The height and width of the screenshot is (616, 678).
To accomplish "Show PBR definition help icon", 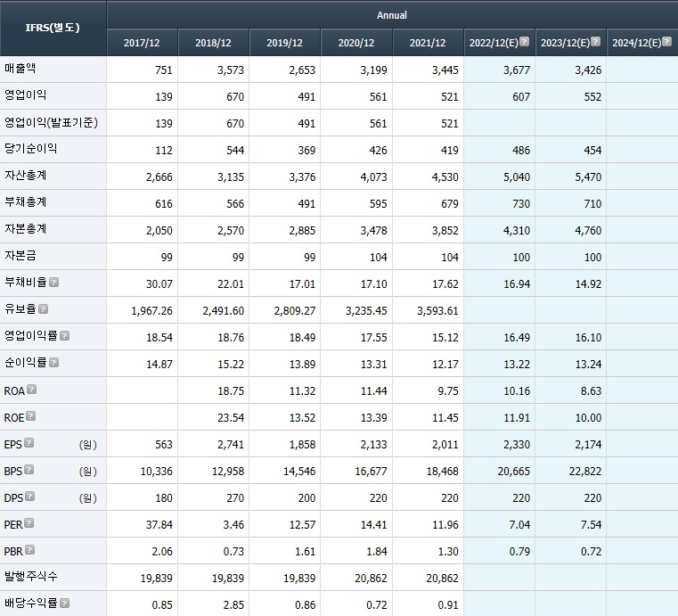I will (x=29, y=550).
